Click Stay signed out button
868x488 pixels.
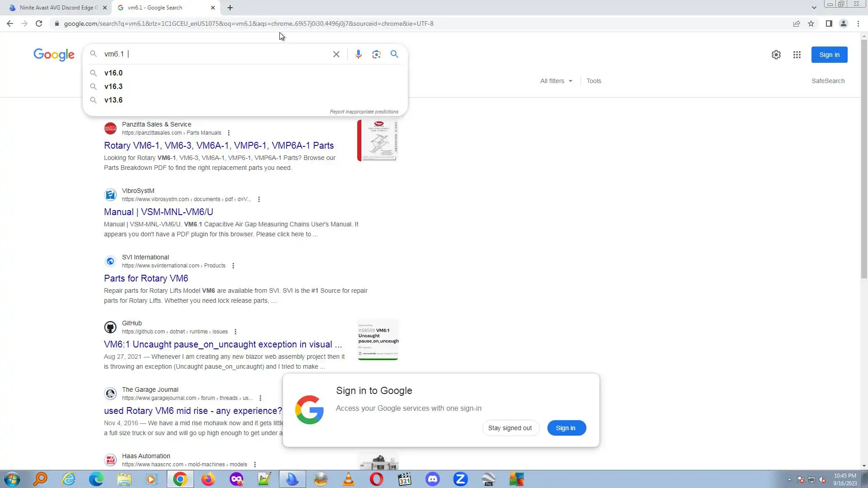coord(510,428)
